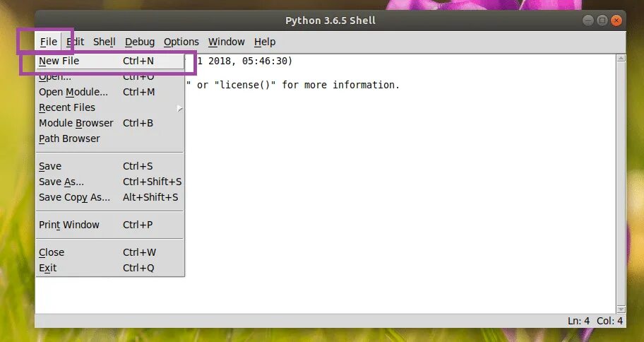Open the Shell menu
Screen dimensions: 644x342
[105, 42]
